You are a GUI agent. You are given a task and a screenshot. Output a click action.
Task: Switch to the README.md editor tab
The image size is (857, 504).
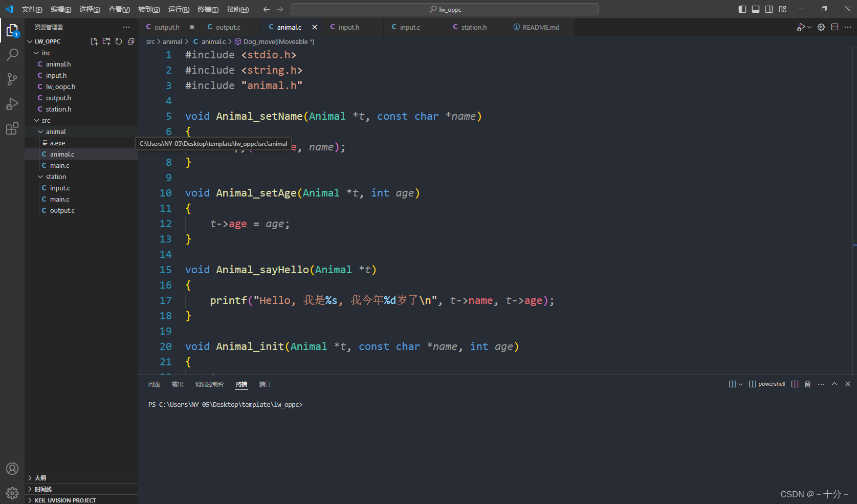click(540, 27)
